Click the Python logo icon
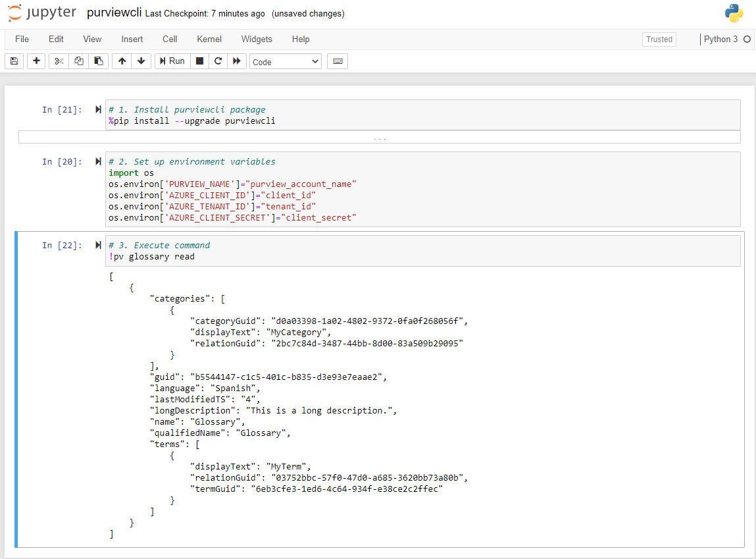 [734, 13]
